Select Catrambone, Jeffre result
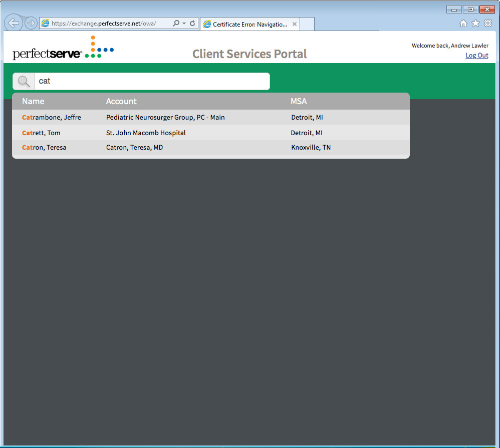Viewport: 500px width, 448px height. coord(51,117)
